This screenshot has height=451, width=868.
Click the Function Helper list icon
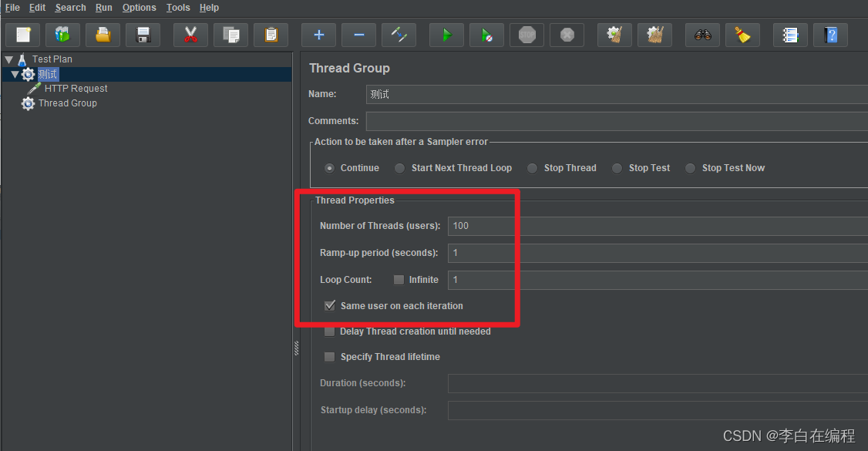(790, 35)
